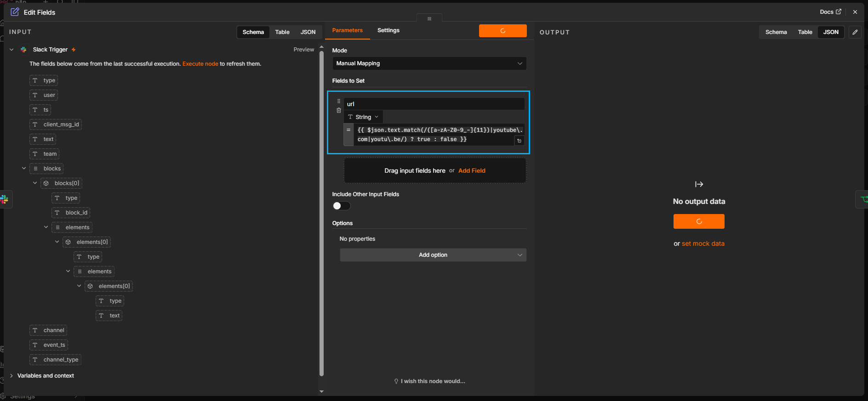Image resolution: width=868 pixels, height=401 pixels.
Task: Open the Mode Manual Mapping dropdown
Action: 429,63
